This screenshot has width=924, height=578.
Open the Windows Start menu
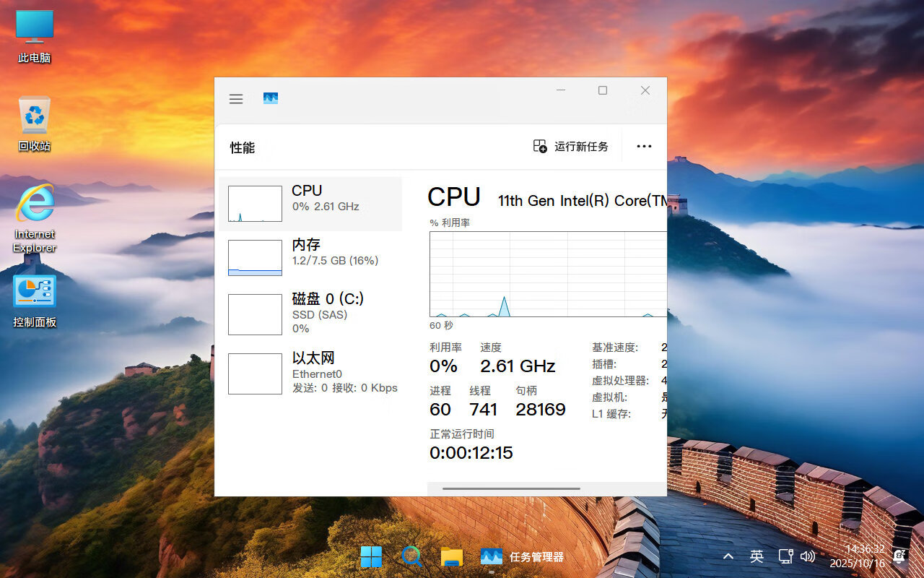[371, 556]
